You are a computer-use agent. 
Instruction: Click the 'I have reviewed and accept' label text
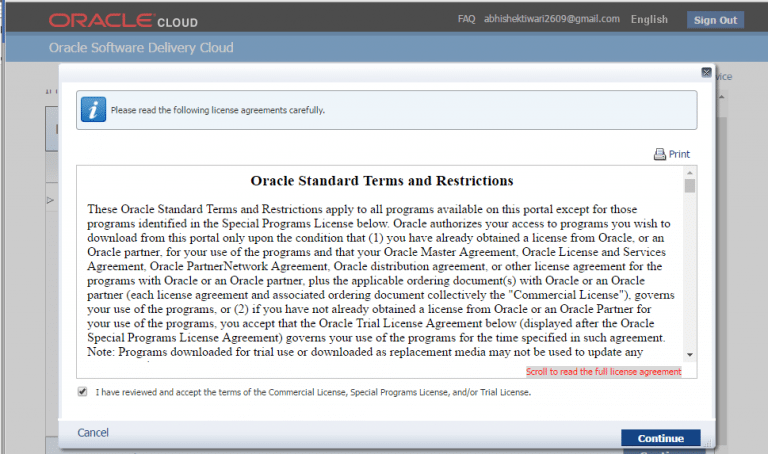point(313,393)
